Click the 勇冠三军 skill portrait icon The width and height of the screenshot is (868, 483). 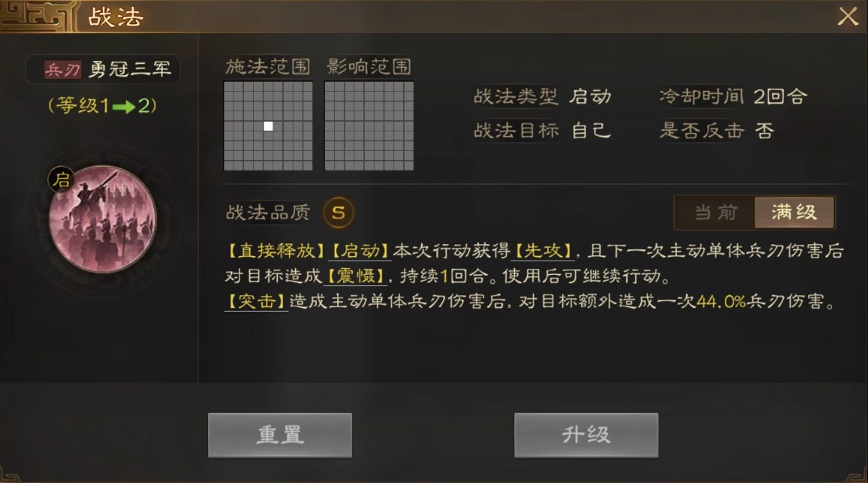[102, 219]
